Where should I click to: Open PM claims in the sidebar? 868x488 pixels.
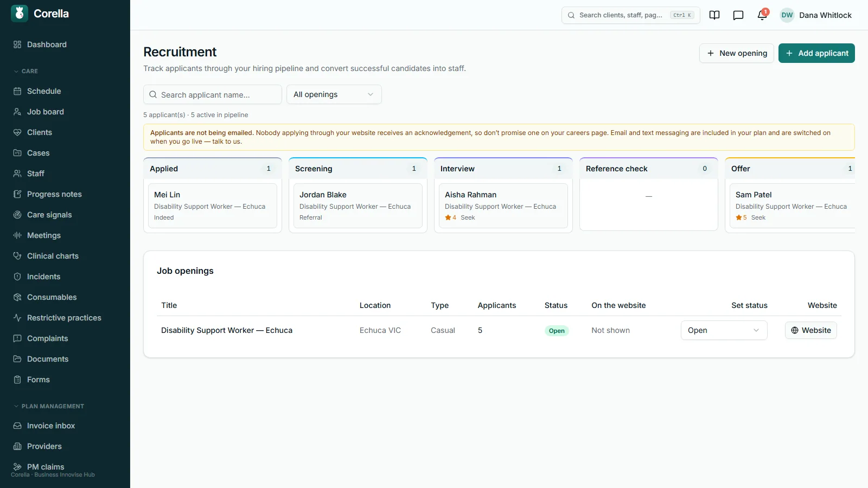pos(65,467)
